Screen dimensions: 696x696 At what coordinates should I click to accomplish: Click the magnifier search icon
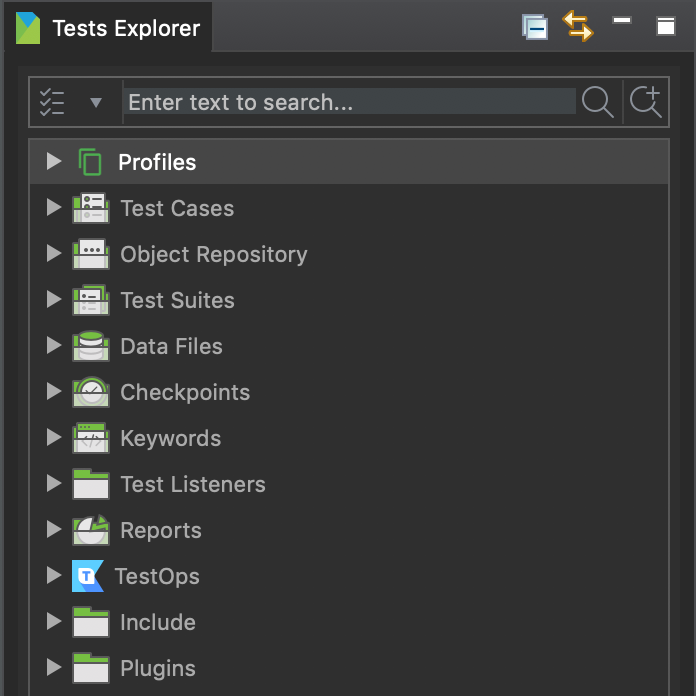click(x=597, y=102)
